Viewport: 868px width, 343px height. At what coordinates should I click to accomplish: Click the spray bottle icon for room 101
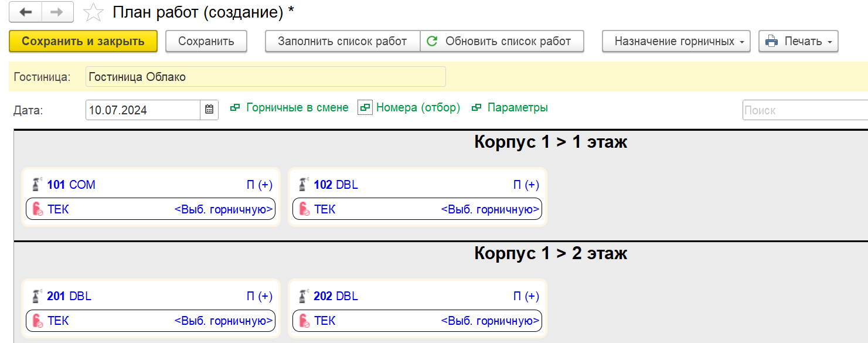tap(36, 185)
